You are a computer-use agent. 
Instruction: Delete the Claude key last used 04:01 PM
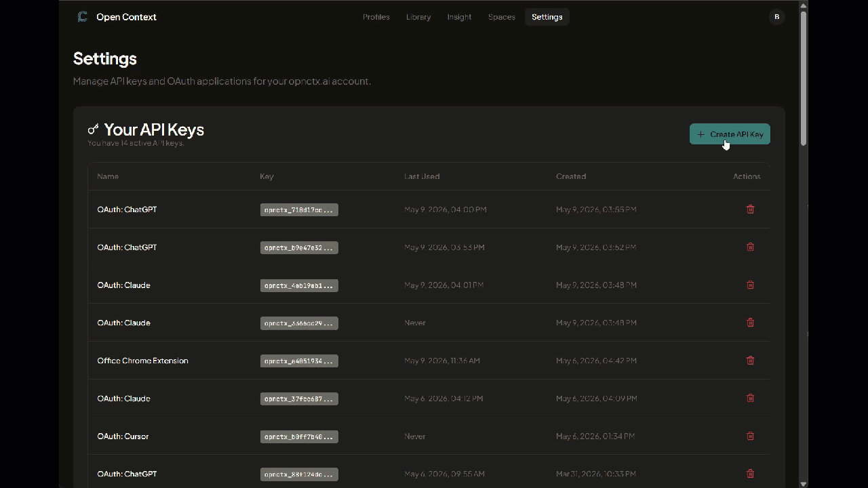750,285
